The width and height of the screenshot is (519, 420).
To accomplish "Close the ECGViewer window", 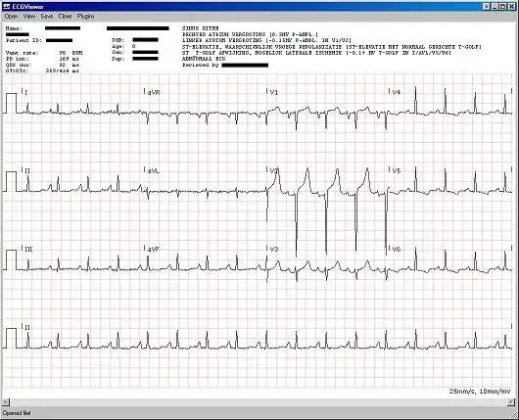I will pos(511,6).
